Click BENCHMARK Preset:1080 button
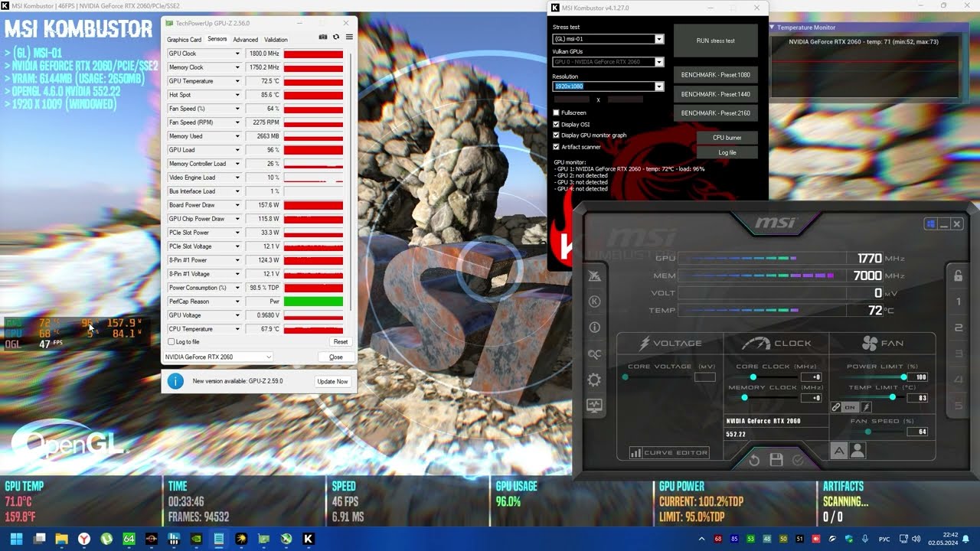This screenshot has height=551, width=980. 716,75
